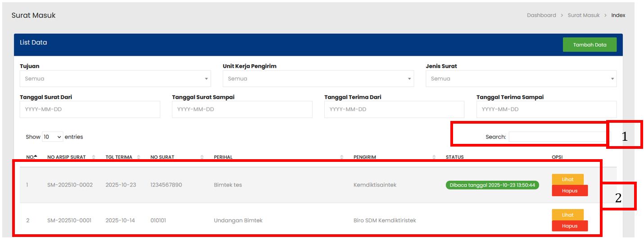The image size is (644, 241).
Task: Sort by No Arsip Surat column icon
Action: click(94, 157)
